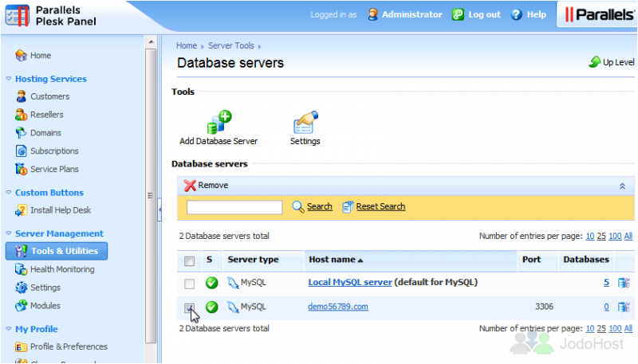638x364 pixels.
Task: Open Customers in navigation
Action: click(50, 96)
